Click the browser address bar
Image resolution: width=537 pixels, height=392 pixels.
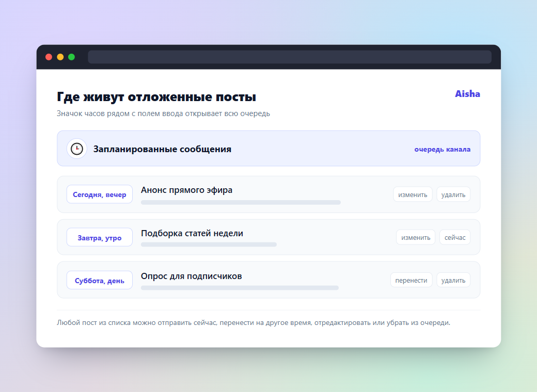[289, 57]
